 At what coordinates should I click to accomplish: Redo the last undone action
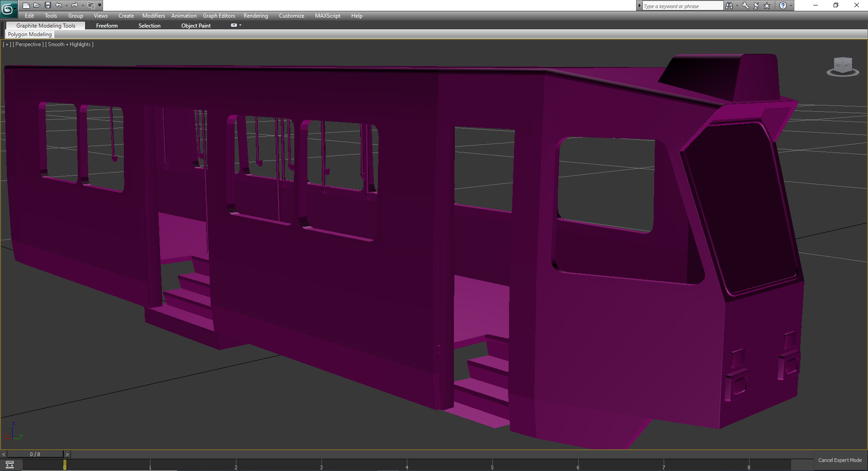point(75,5)
